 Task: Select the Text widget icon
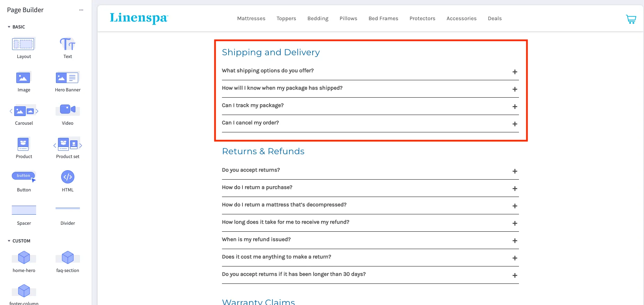[67, 44]
